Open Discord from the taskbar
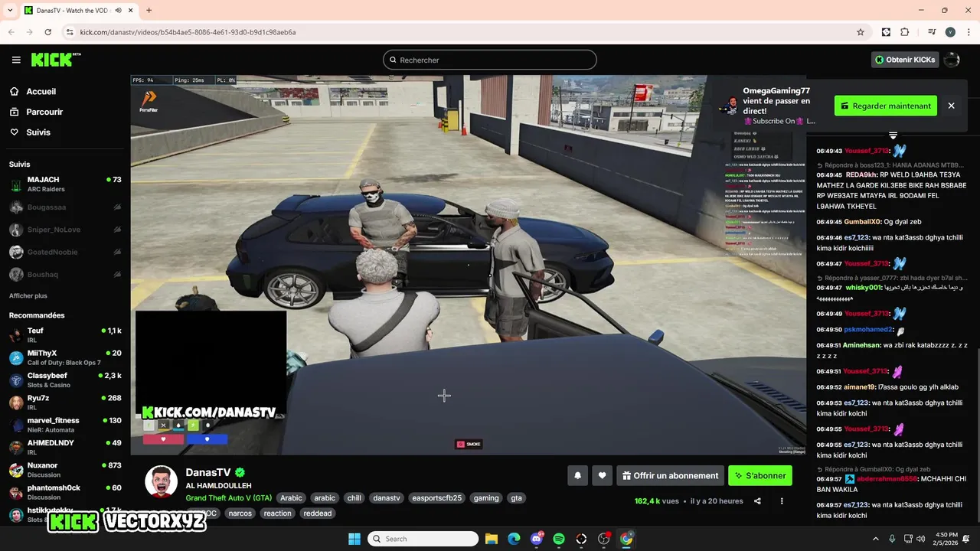Viewport: 980px width, 551px height. click(537, 539)
